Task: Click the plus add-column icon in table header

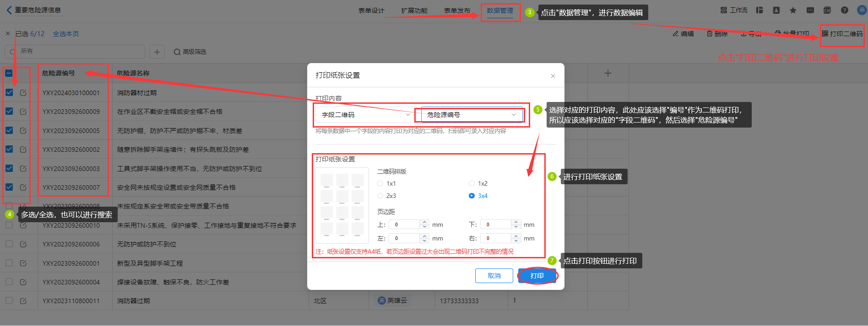Action: 608,73
